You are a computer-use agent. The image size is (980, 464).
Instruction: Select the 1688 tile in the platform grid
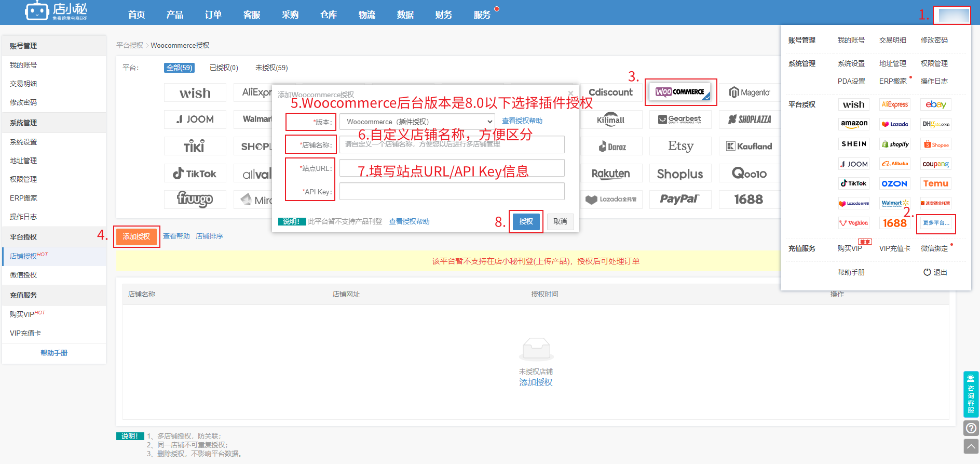[750, 200]
